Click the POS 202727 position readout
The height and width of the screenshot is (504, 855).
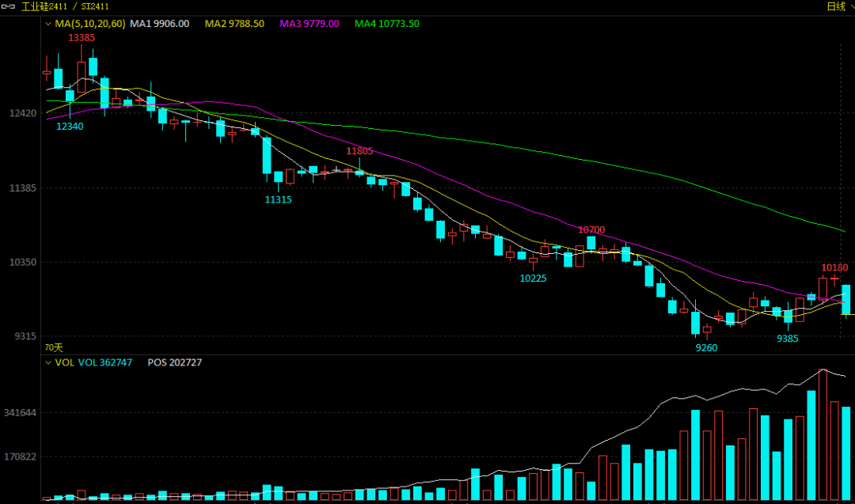pos(174,363)
